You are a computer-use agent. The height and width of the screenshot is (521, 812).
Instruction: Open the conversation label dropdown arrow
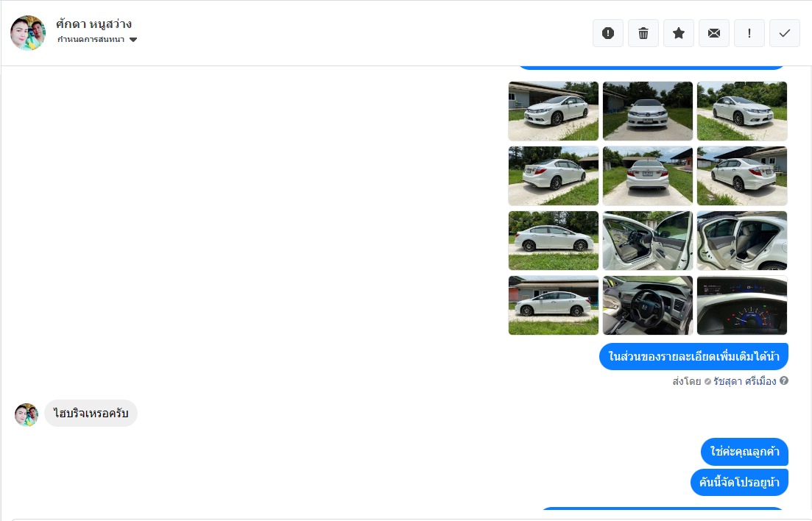[x=133, y=40]
